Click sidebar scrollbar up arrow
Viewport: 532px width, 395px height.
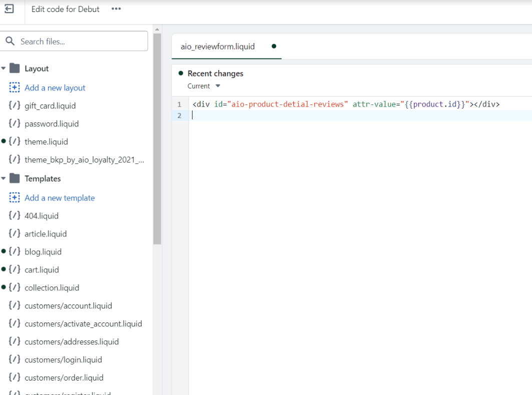point(157,29)
